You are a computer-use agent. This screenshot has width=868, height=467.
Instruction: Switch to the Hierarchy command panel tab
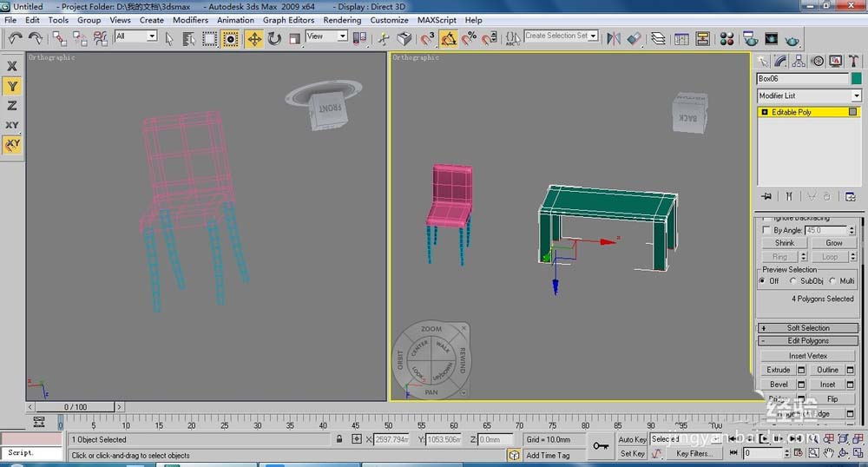tap(799, 61)
